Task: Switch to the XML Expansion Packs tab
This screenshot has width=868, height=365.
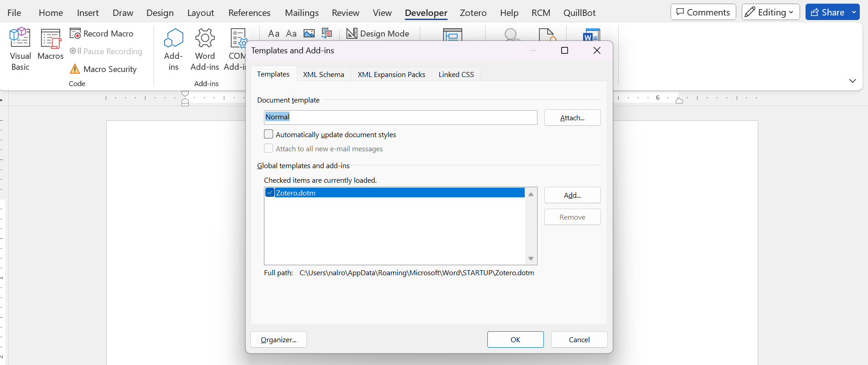Action: pos(391,74)
